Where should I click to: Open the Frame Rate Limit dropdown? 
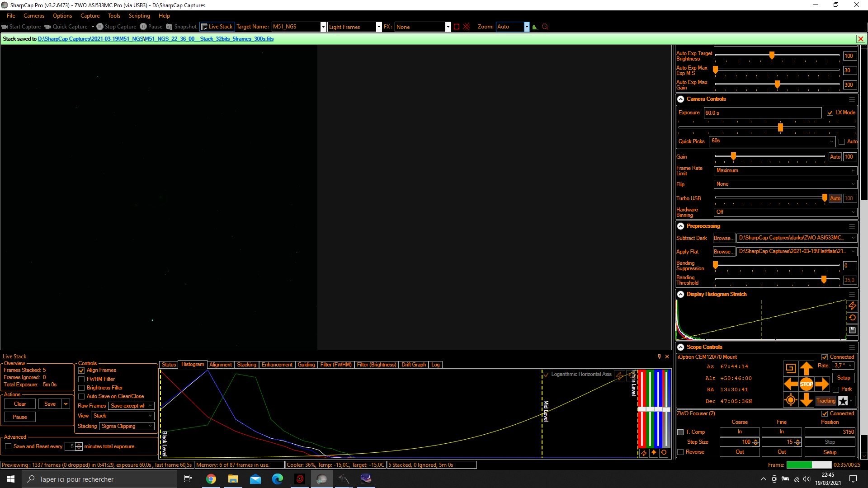point(785,170)
